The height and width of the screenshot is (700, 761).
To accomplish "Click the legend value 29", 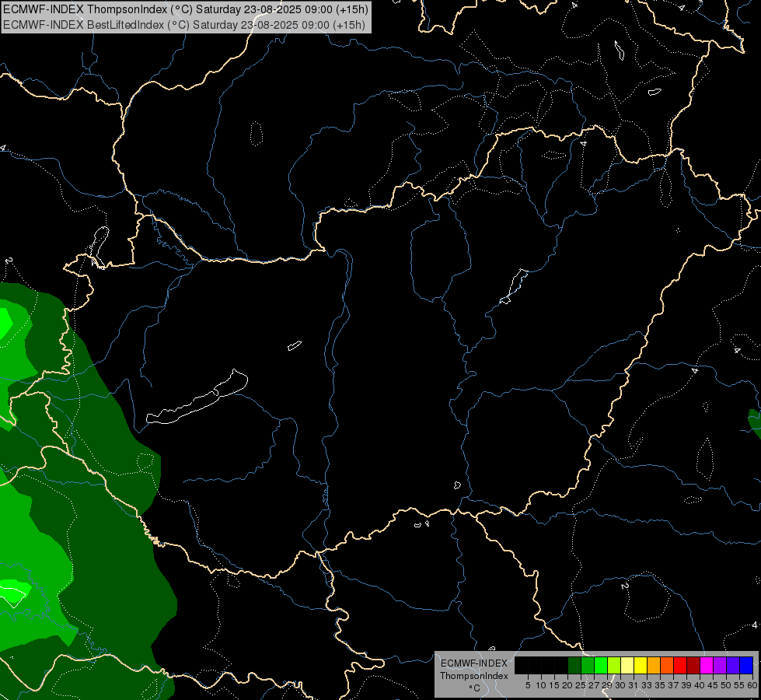I will point(608,685).
